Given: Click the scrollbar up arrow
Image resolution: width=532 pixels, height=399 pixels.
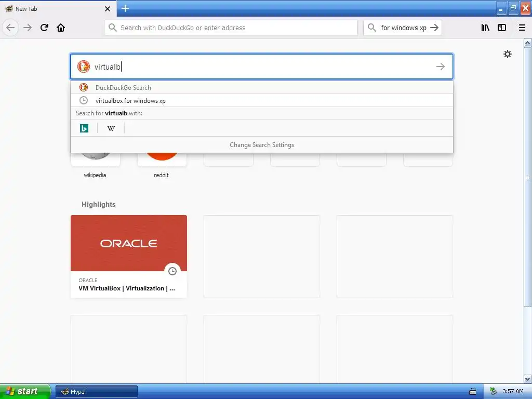Looking at the screenshot, I should point(528,43).
